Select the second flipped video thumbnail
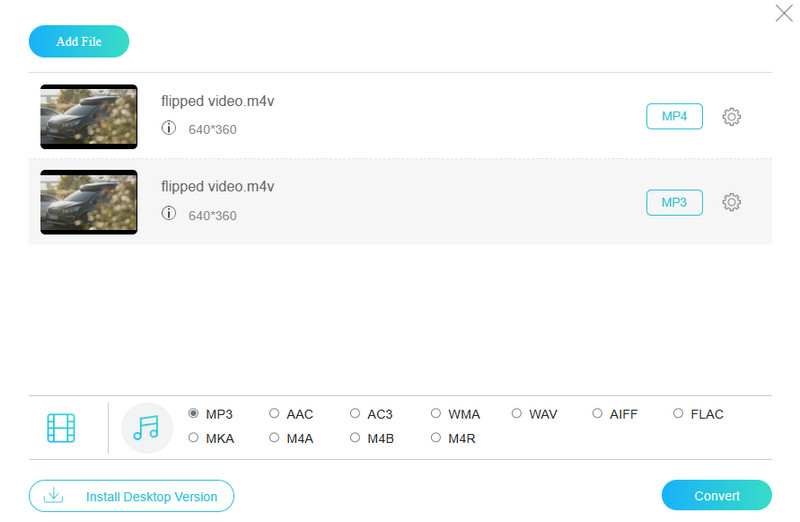The image size is (800, 522). (x=88, y=202)
